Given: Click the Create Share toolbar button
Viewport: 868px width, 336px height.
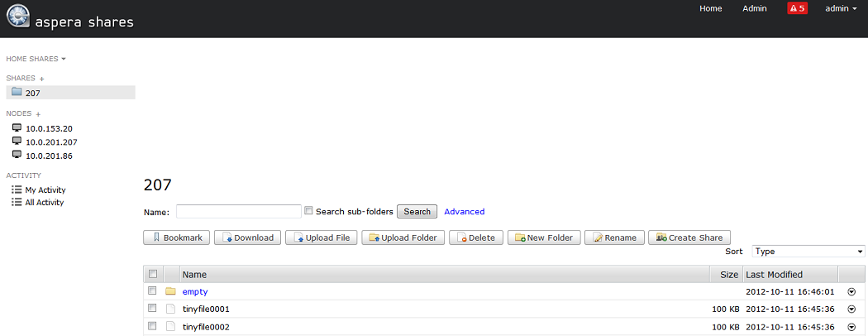Looking at the screenshot, I should (689, 238).
